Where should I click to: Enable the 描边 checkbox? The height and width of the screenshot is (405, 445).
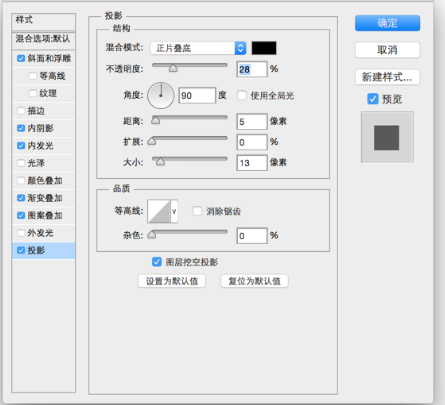(x=21, y=111)
